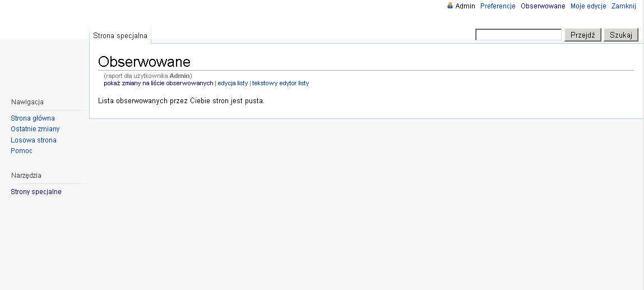Image resolution: width=644 pixels, height=290 pixels.
Task: Select the Strona specjalna tab
Action: tap(120, 35)
